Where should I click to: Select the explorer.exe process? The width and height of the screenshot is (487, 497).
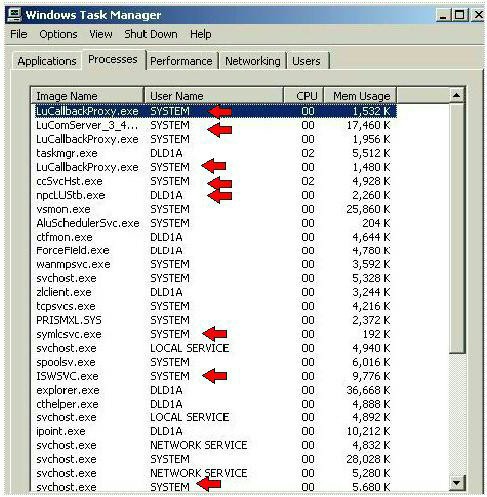(x=213, y=390)
